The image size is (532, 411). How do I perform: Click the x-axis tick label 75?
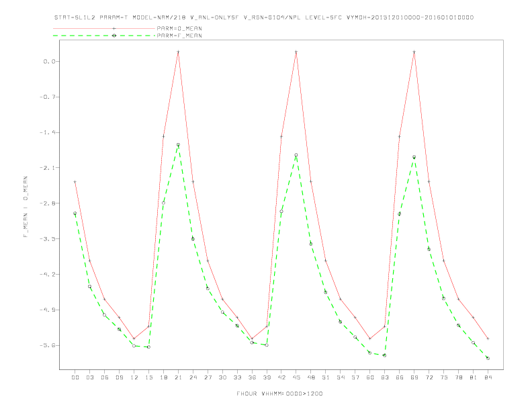point(444,377)
